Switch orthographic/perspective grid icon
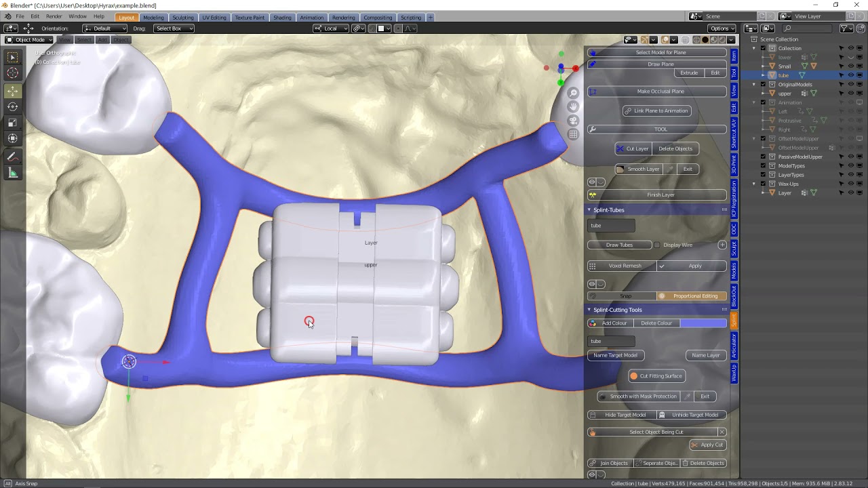This screenshot has height=488, width=868. point(573,134)
